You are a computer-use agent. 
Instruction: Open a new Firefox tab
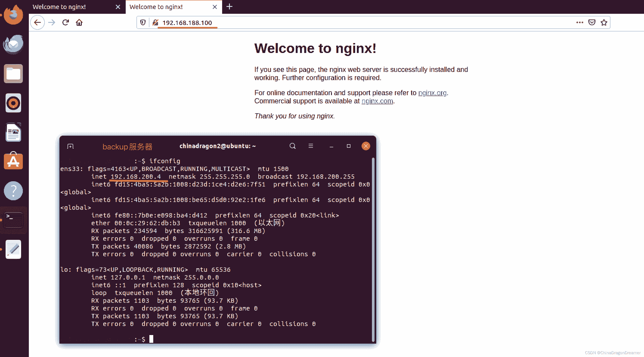(x=229, y=7)
